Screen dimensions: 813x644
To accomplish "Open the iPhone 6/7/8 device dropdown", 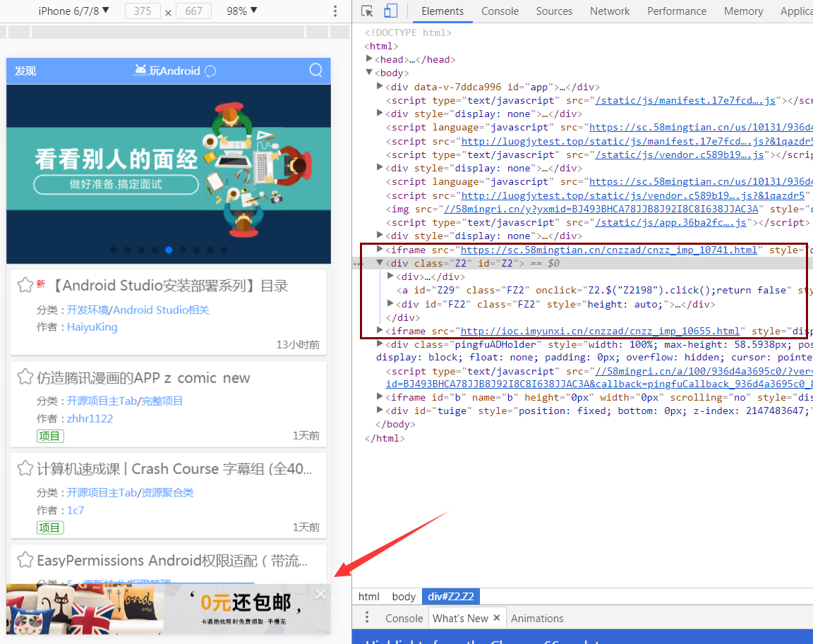I will pyautogui.click(x=73, y=11).
